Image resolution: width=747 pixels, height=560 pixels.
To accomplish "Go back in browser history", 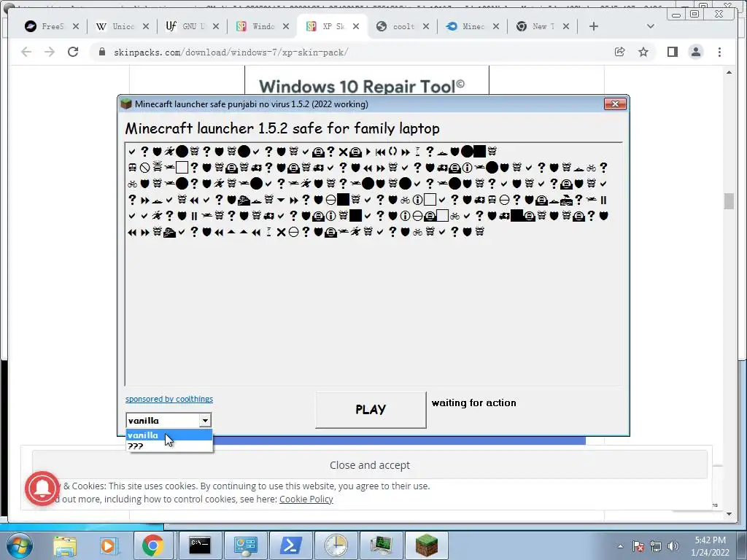I will coord(26,52).
